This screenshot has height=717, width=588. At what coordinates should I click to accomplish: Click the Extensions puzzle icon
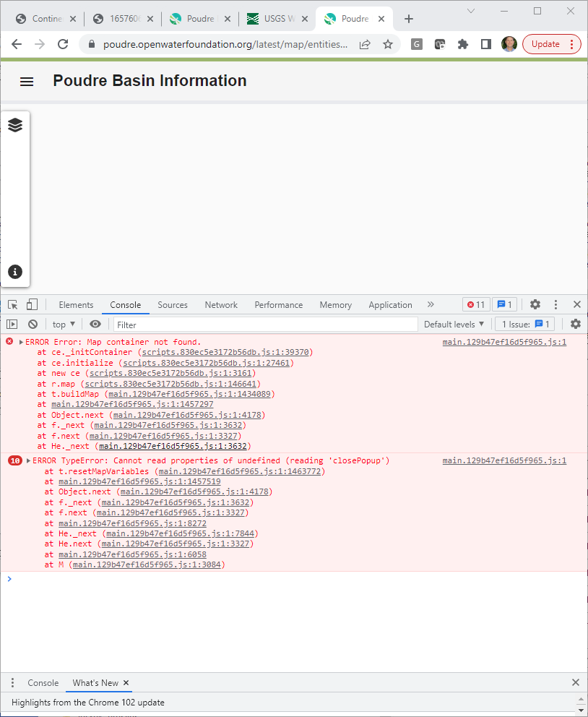click(x=462, y=44)
